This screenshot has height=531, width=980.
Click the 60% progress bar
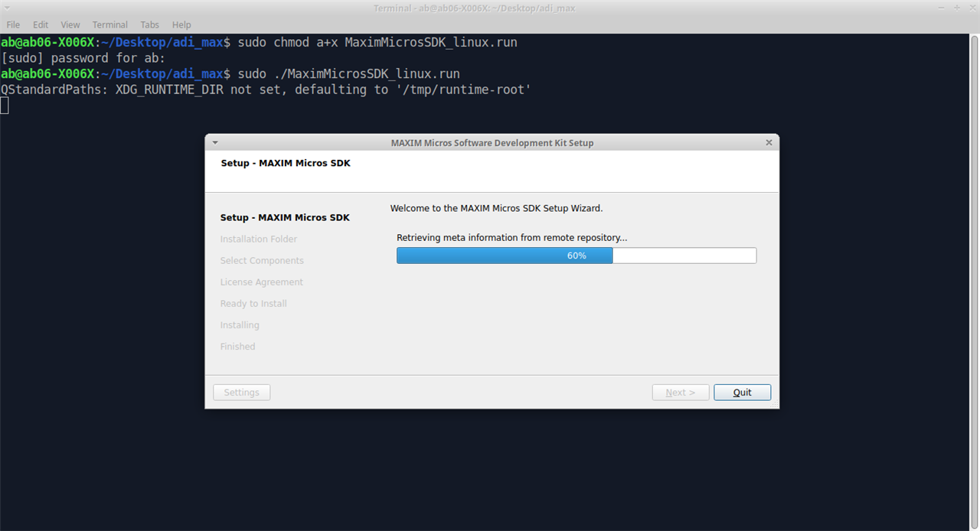point(577,256)
